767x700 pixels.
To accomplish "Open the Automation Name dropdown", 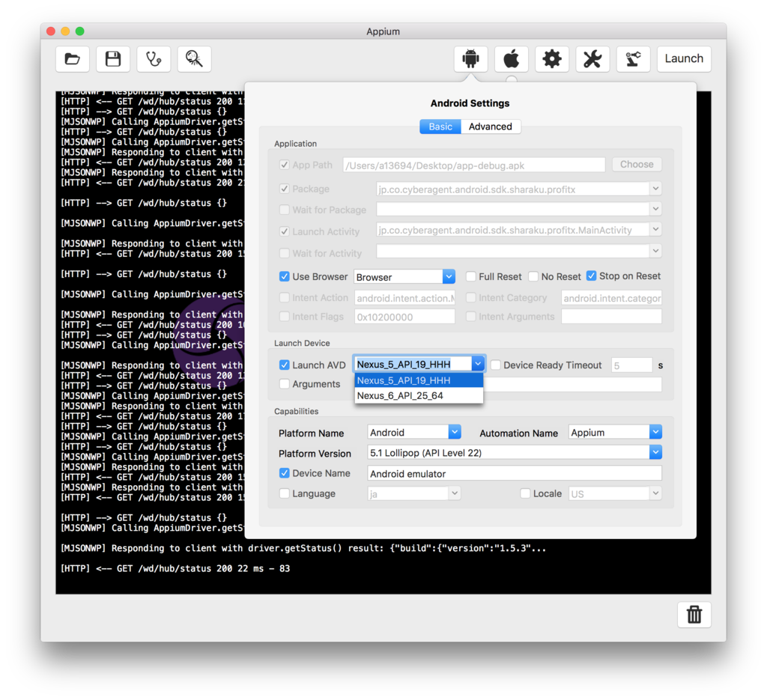I will click(x=655, y=432).
